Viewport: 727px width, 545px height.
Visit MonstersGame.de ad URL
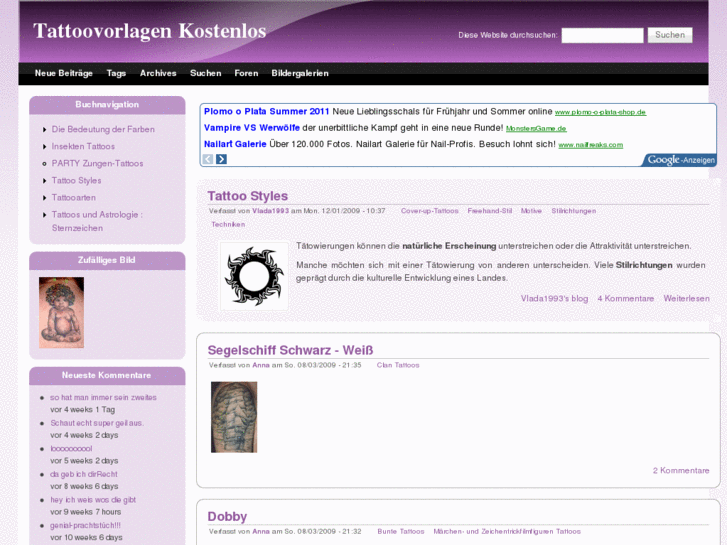[x=536, y=128]
